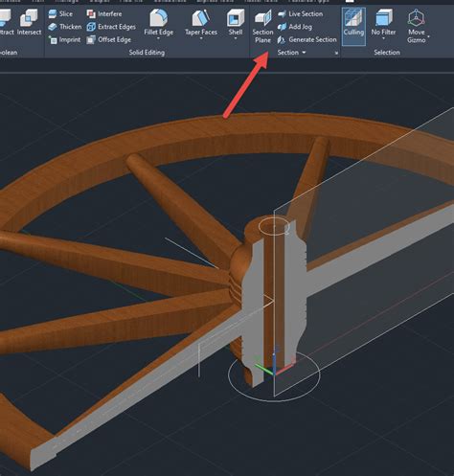Click the Extract Edges tool
This screenshot has height=476, width=454.
(x=111, y=27)
